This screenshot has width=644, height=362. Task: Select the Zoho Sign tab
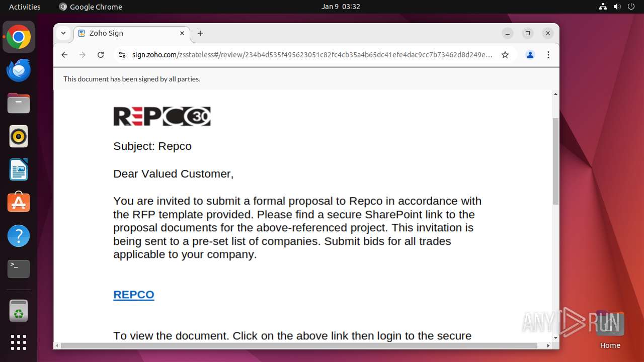(x=132, y=33)
